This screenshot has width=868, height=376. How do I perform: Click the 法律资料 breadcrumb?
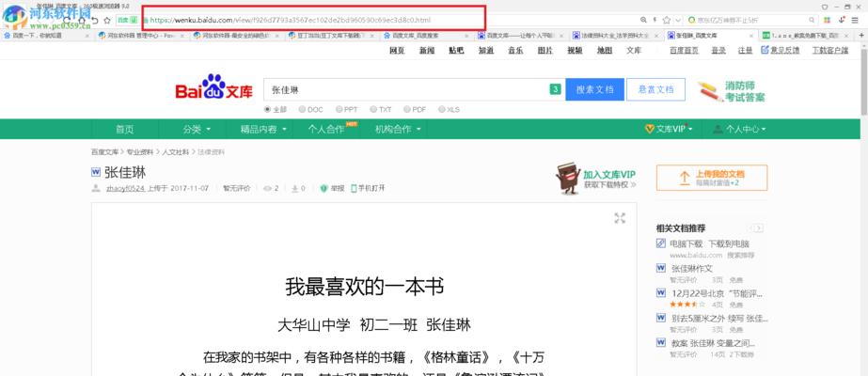point(212,152)
